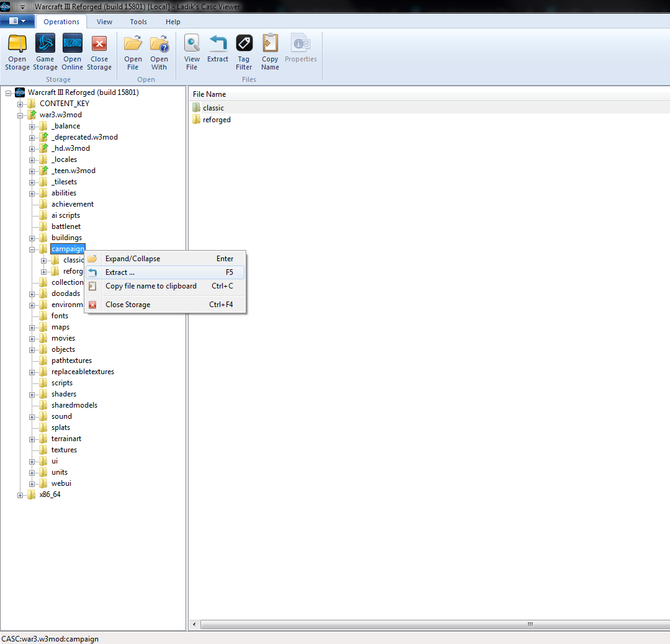Viewport: 670px width, 644px height.
Task: Select the fonts folder
Action: tap(60, 316)
